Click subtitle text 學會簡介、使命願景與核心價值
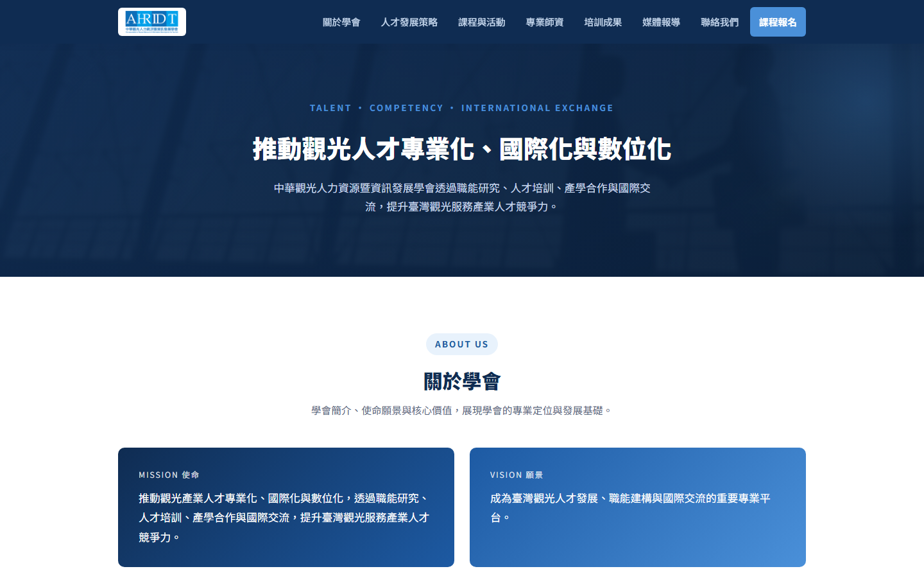This screenshot has height=578, width=924. [462, 410]
